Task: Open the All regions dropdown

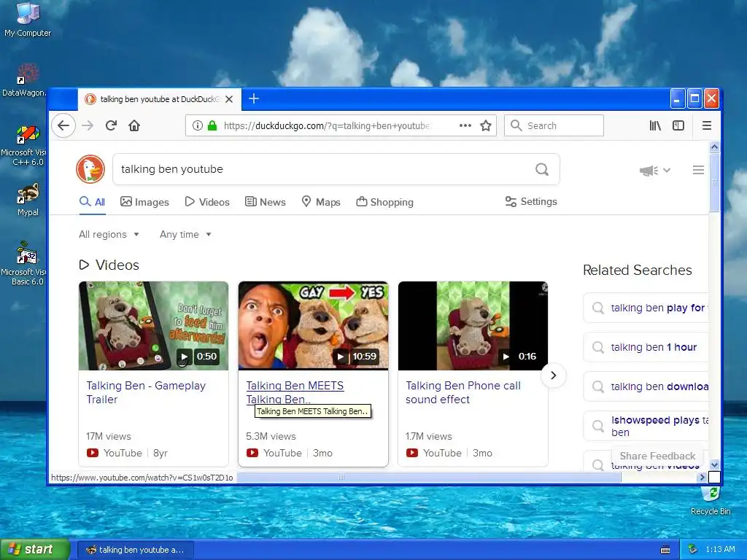Action: [109, 234]
